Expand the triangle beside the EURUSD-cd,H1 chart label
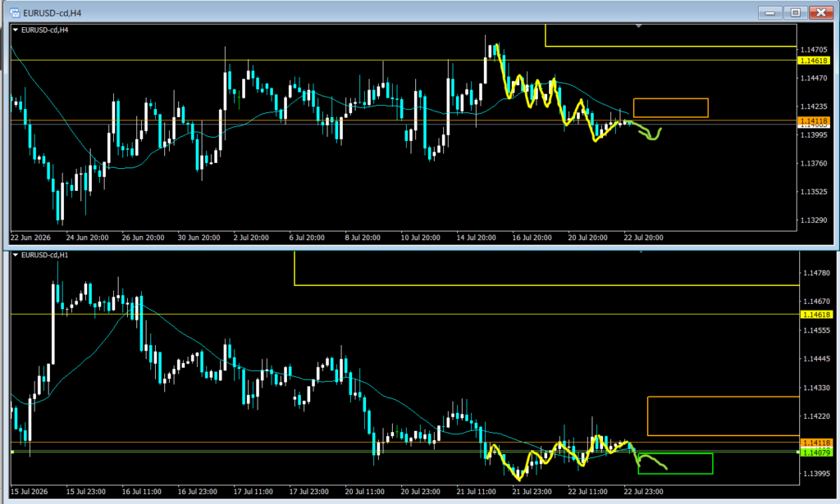 pyautogui.click(x=16, y=255)
